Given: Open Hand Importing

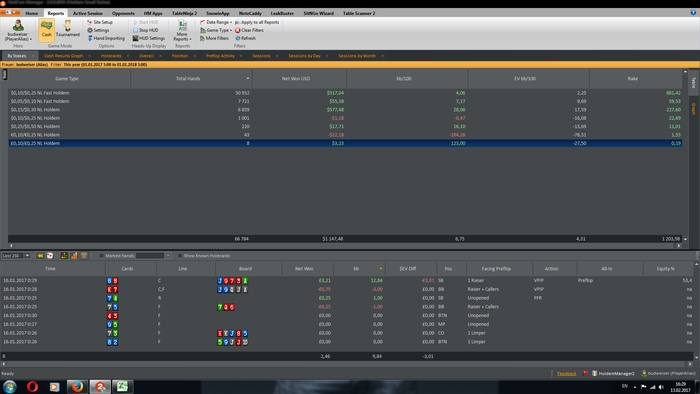Looking at the screenshot, I should tap(106, 38).
